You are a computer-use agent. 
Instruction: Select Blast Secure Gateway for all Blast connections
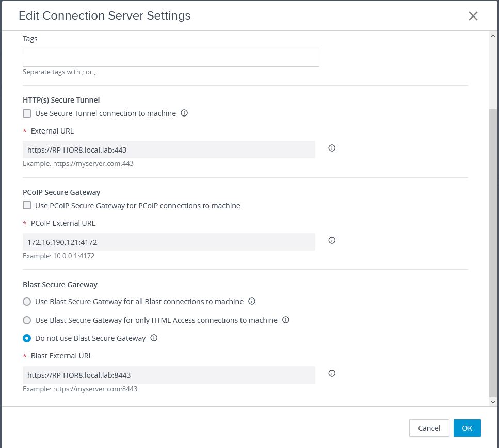[x=27, y=302]
